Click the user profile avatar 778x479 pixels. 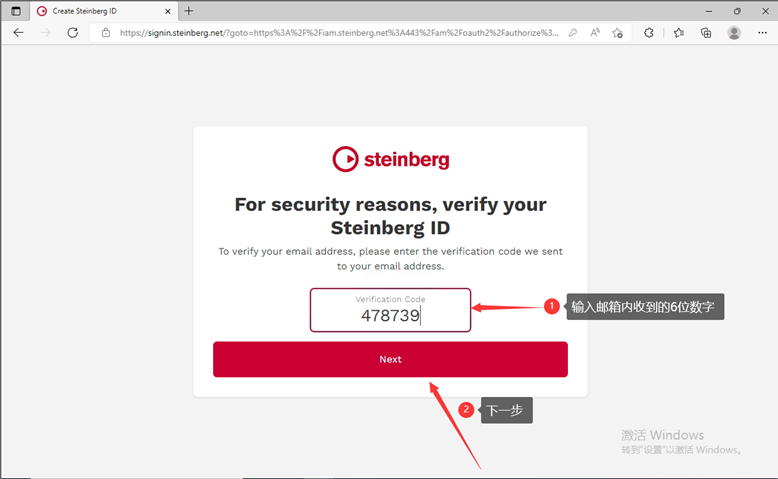tap(734, 32)
